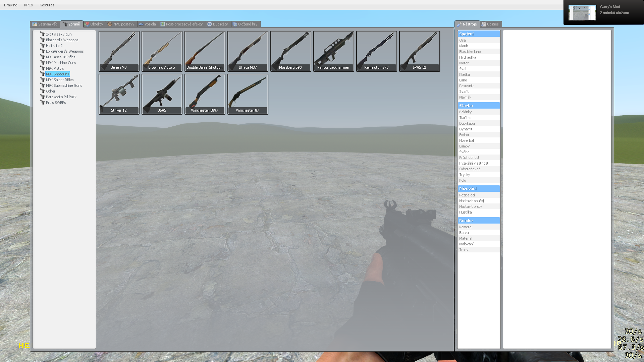Choose the Fyzikální vlastnosti tool
The width and height of the screenshot is (644, 362).
click(479, 163)
